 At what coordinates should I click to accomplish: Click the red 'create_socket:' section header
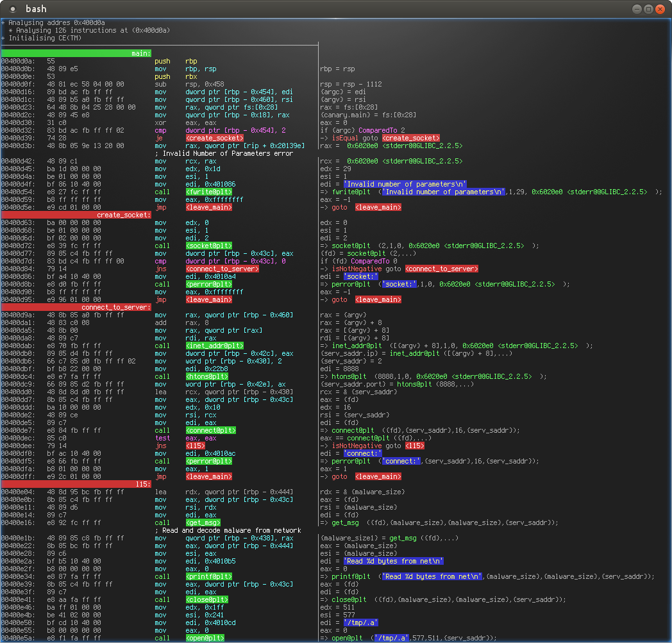point(76,215)
